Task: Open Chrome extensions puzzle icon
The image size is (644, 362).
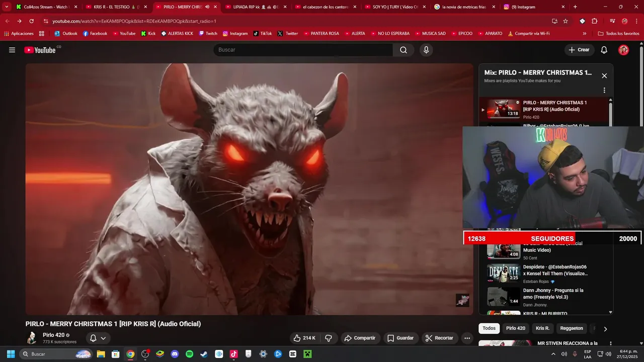Action: 594,21
